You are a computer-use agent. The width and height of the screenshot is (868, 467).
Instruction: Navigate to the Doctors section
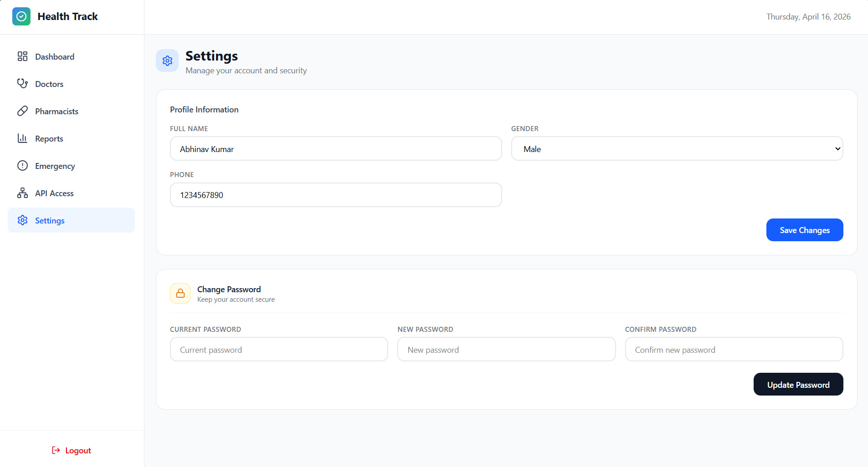[49, 83]
